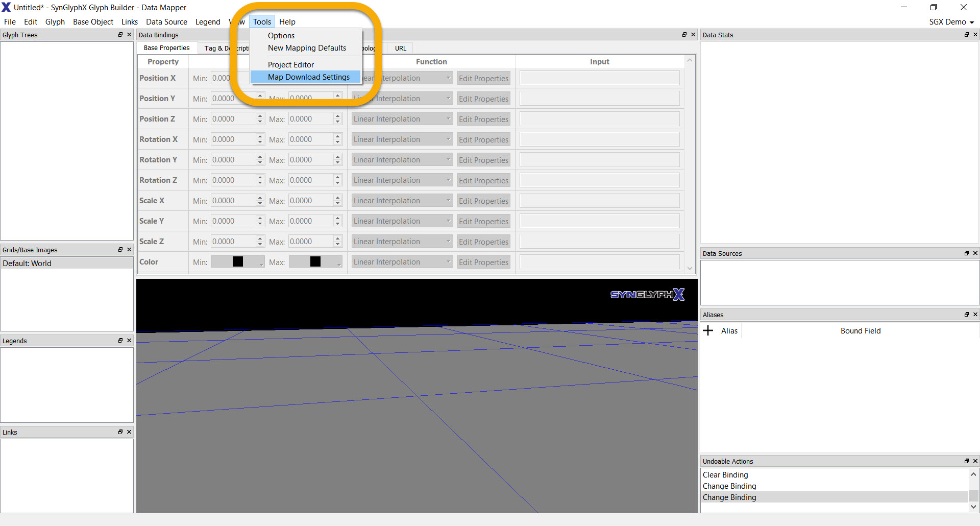
Task: Close the Data Stats panel
Action: coord(975,35)
